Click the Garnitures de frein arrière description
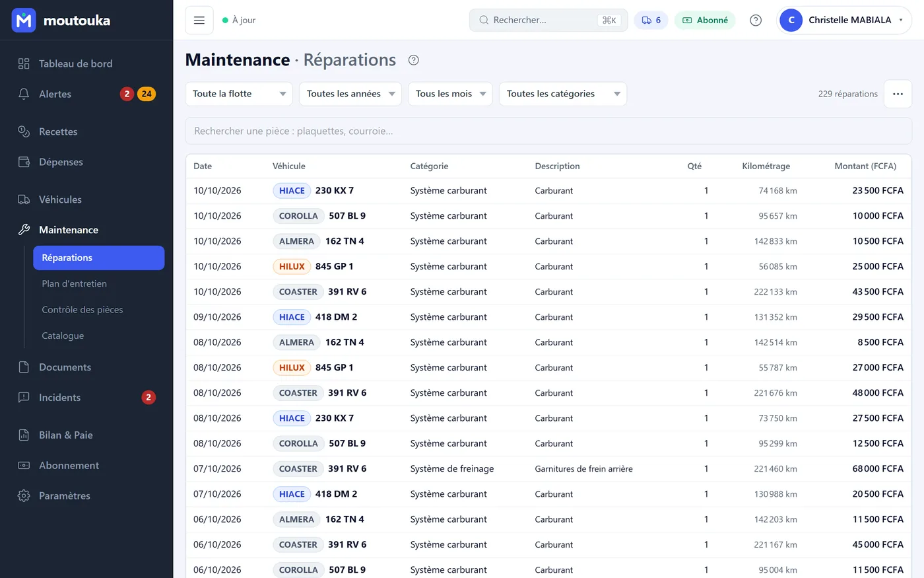 tap(583, 469)
